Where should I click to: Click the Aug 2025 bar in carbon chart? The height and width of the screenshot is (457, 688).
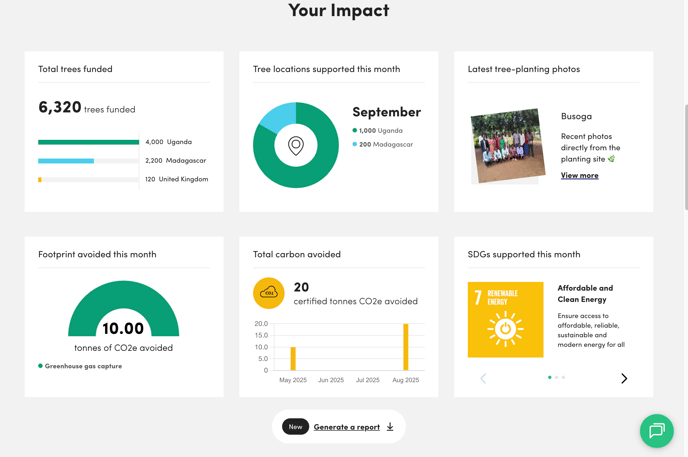[x=405, y=347]
